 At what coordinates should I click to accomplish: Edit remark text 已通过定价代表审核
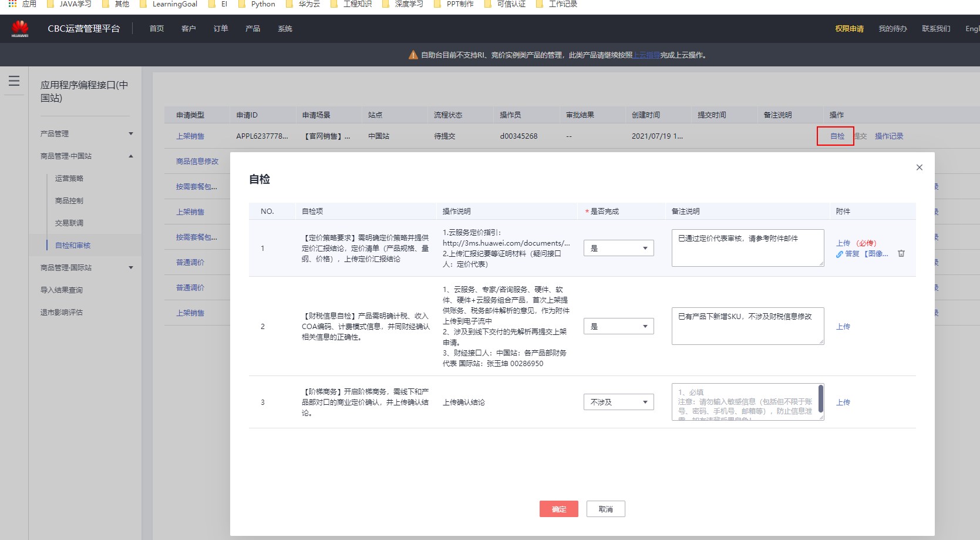(747, 248)
